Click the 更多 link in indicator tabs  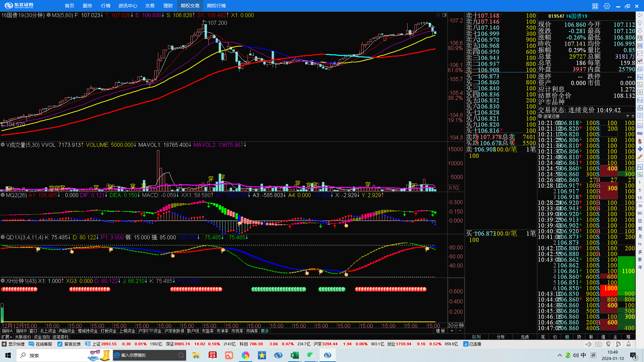click(265, 331)
